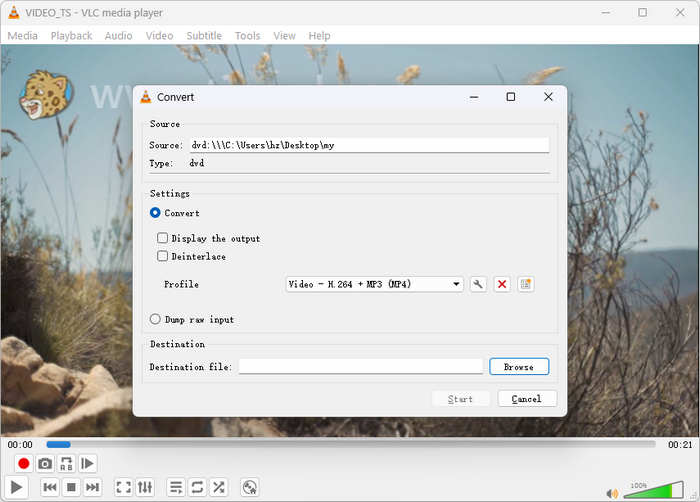Take a snapshot with camera icon

click(45, 463)
